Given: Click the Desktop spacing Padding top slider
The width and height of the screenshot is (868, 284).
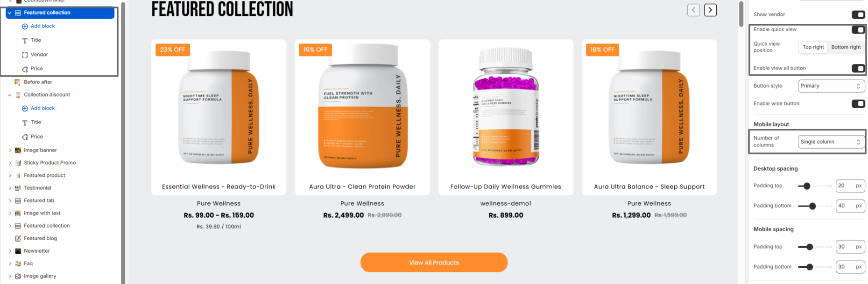Looking at the screenshot, I should click(x=815, y=186).
